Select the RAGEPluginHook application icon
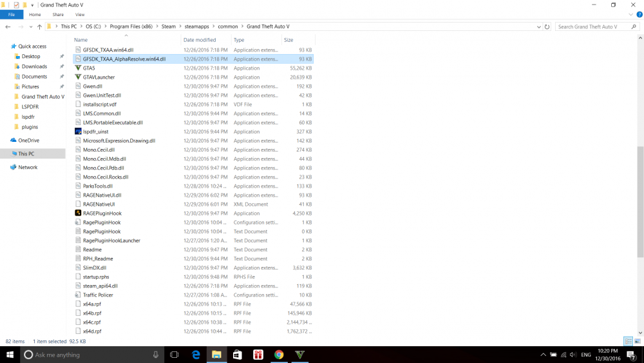 [x=78, y=213]
